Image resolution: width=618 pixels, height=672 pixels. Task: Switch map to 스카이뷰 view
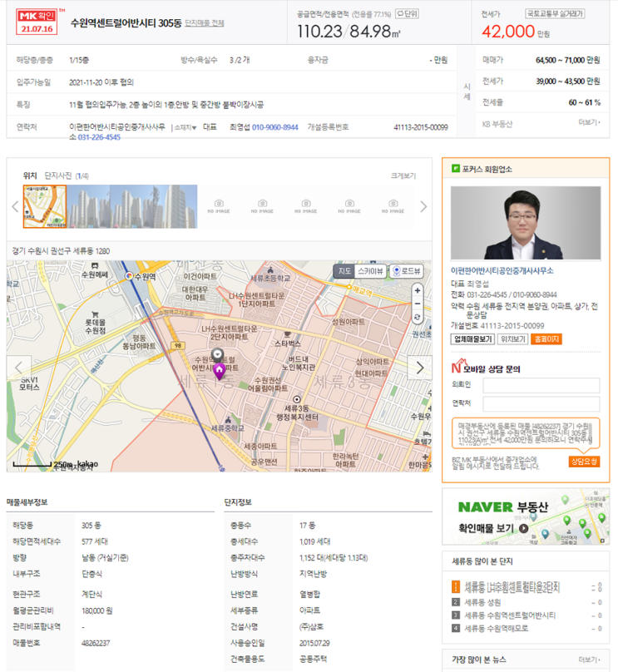[371, 271]
